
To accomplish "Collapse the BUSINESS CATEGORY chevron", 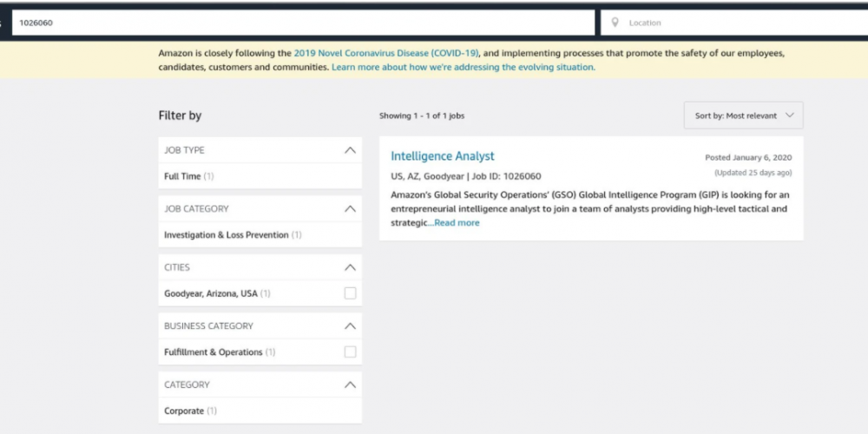I will pos(350,326).
